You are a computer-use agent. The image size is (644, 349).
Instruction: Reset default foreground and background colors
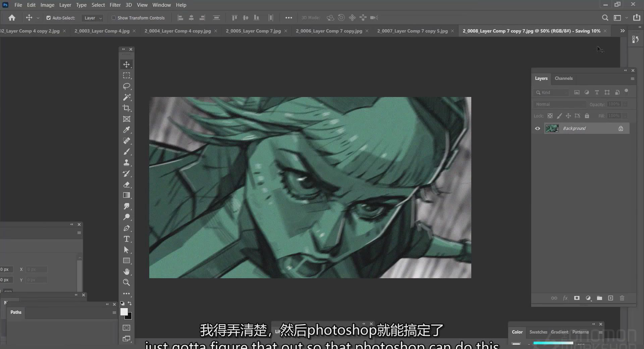122,303
